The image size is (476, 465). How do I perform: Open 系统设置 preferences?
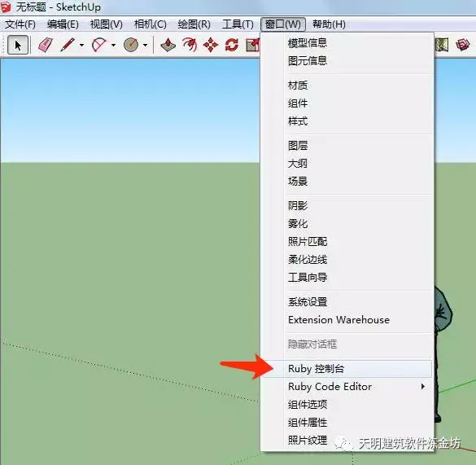coord(347,302)
